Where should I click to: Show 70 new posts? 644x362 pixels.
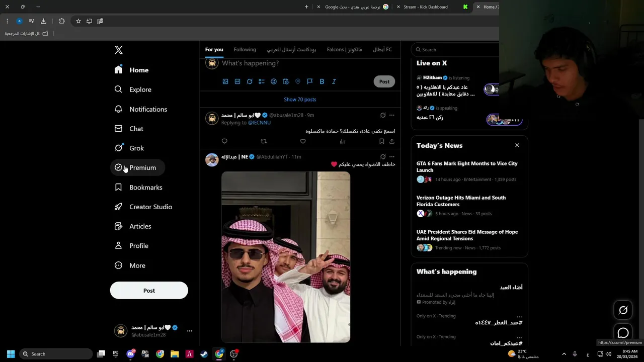click(x=300, y=100)
